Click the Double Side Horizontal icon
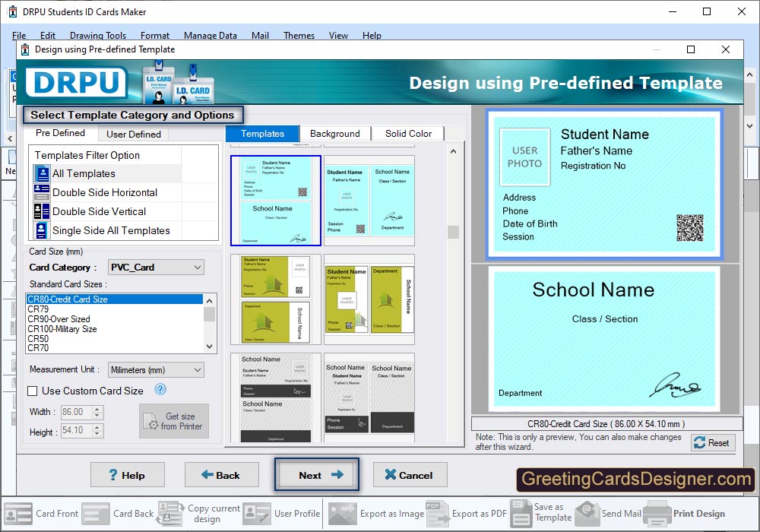The width and height of the screenshot is (760, 532). [x=42, y=192]
